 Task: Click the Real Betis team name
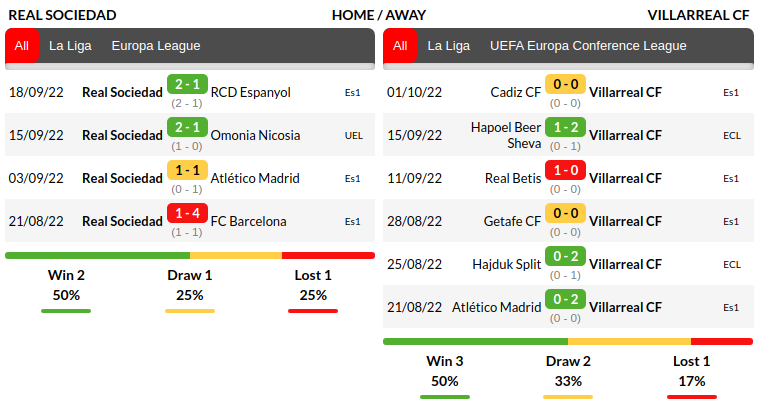[513, 178]
